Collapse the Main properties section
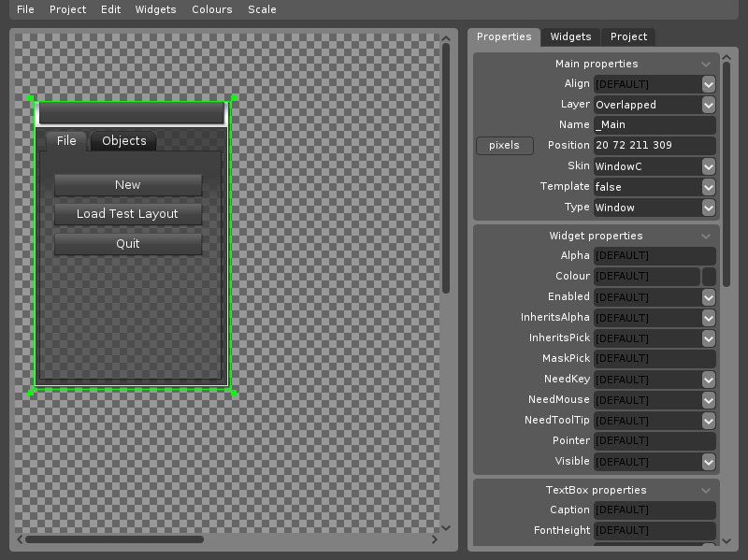Viewport: 748px width, 560px height. [x=706, y=64]
